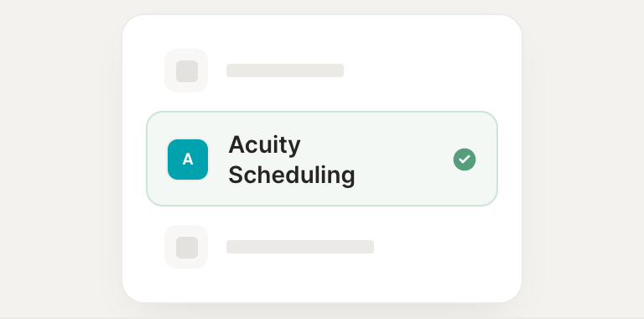The image size is (644, 319).
Task: Click the green checkmark circle icon
Action: (465, 159)
